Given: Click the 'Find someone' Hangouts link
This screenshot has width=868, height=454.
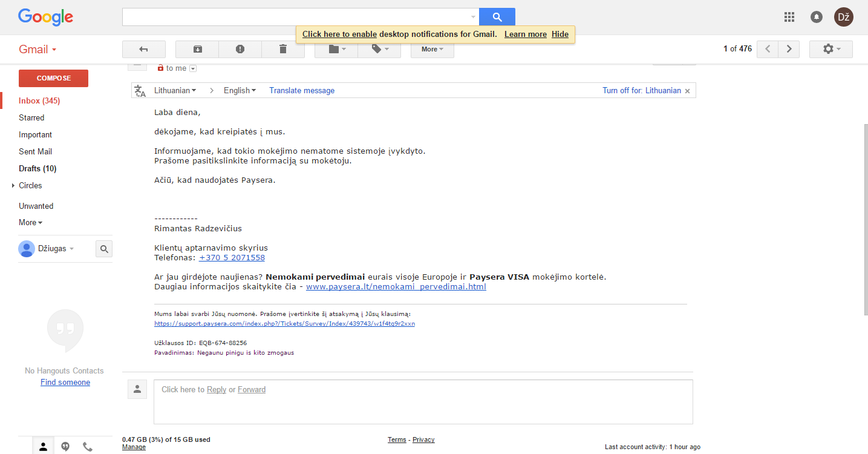Looking at the screenshot, I should (65, 383).
